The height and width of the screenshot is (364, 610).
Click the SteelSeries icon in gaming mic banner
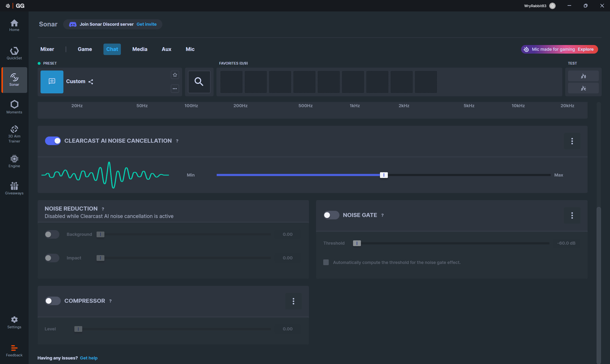tap(526, 49)
